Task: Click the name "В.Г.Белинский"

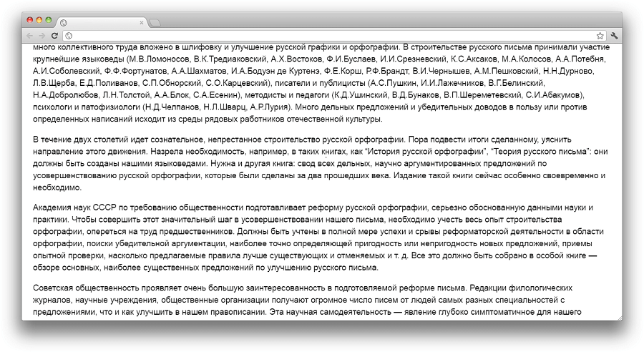Action: [516, 83]
